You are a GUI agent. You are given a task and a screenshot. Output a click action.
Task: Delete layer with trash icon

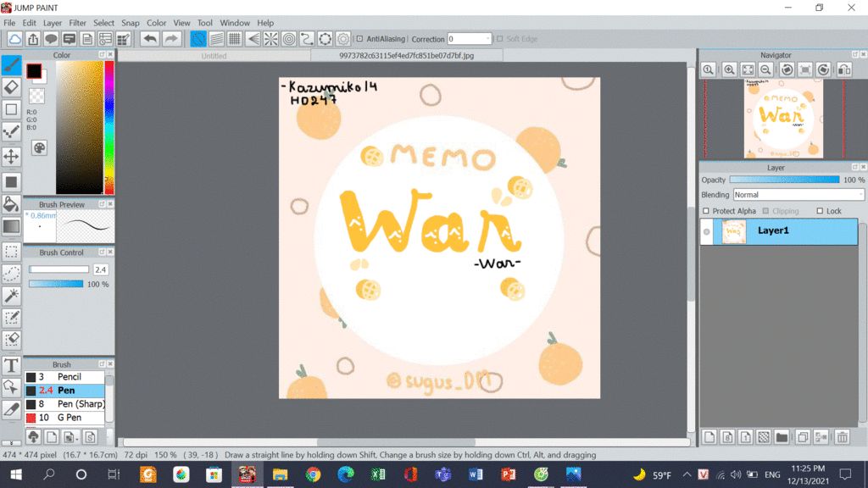pos(843,437)
